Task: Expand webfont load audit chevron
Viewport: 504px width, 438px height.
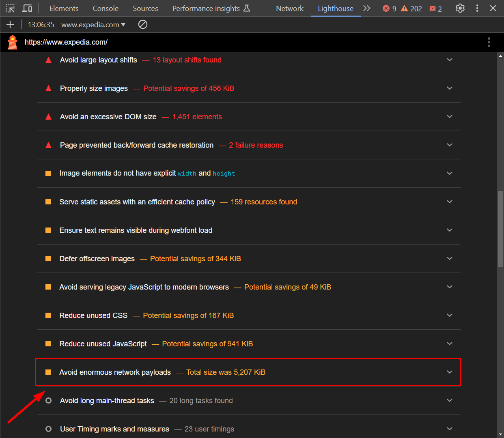Action: tap(450, 230)
